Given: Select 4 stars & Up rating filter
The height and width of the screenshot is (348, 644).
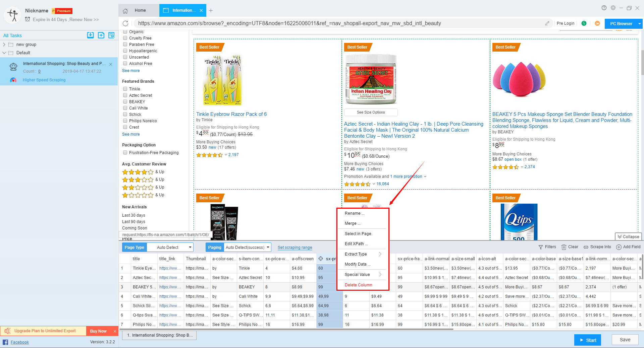Looking at the screenshot, I should point(143,172).
